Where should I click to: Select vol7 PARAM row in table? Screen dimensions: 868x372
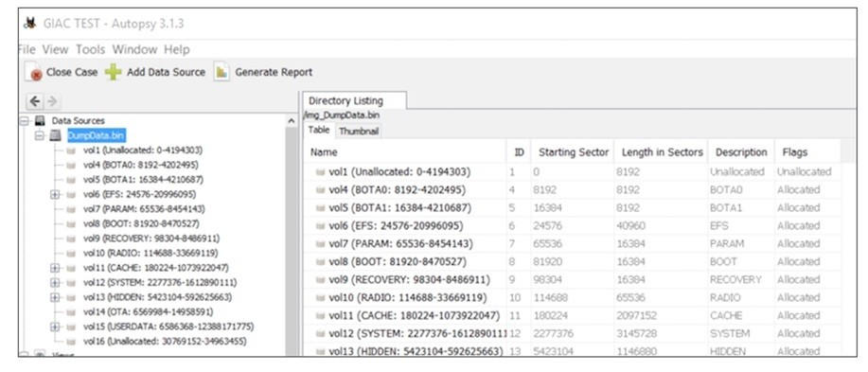click(572, 243)
